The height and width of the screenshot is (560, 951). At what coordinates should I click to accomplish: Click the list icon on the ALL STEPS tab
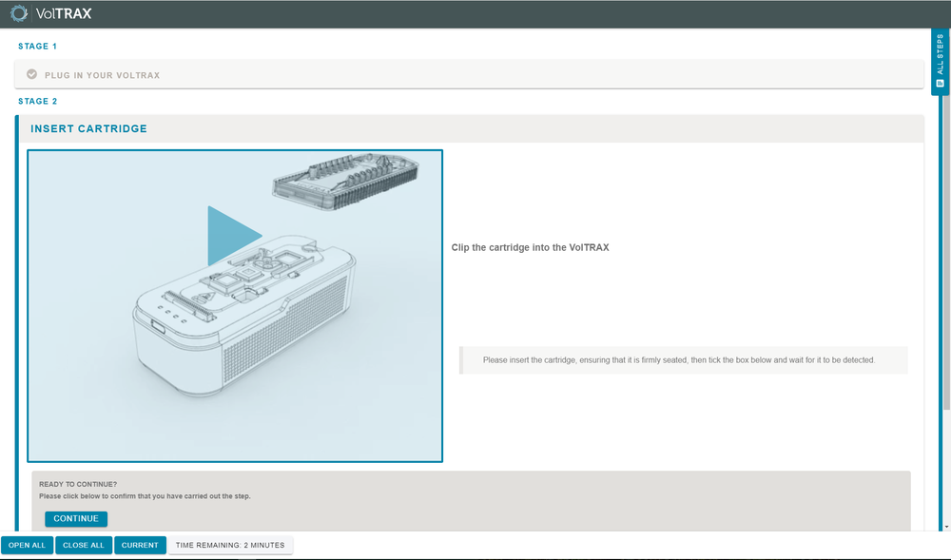coord(941,84)
